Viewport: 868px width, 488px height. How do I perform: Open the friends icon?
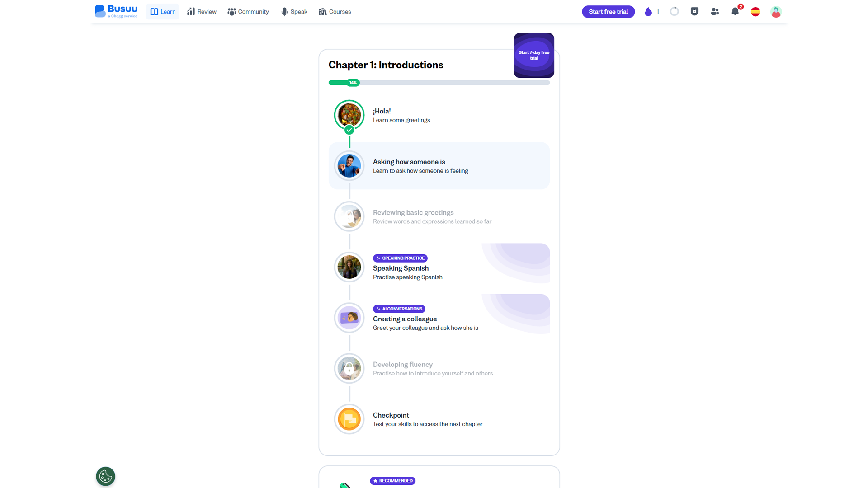(715, 12)
